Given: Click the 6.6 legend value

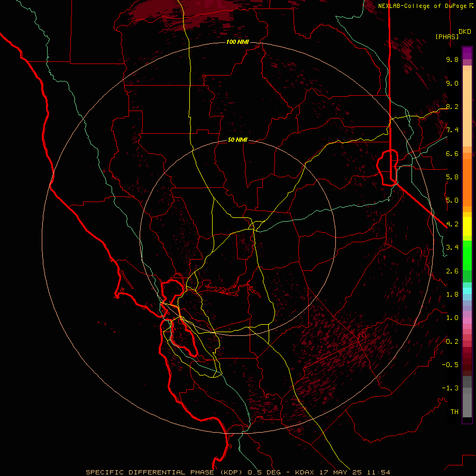Looking at the screenshot, I should coord(452,153).
